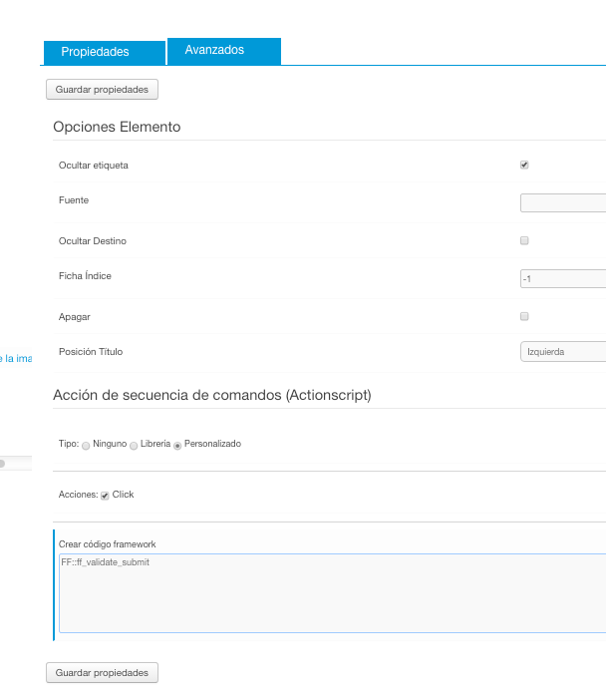
Task: Enable the Ocultar Destino checkbox
Action: click(524, 240)
